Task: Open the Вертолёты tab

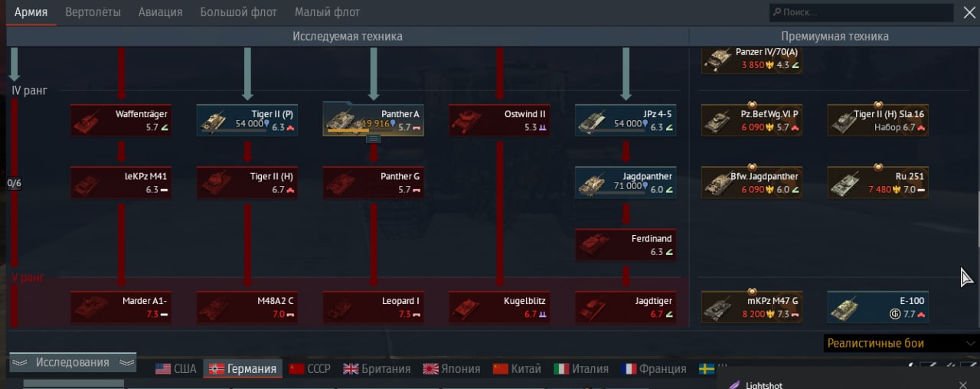Action: pos(93,12)
